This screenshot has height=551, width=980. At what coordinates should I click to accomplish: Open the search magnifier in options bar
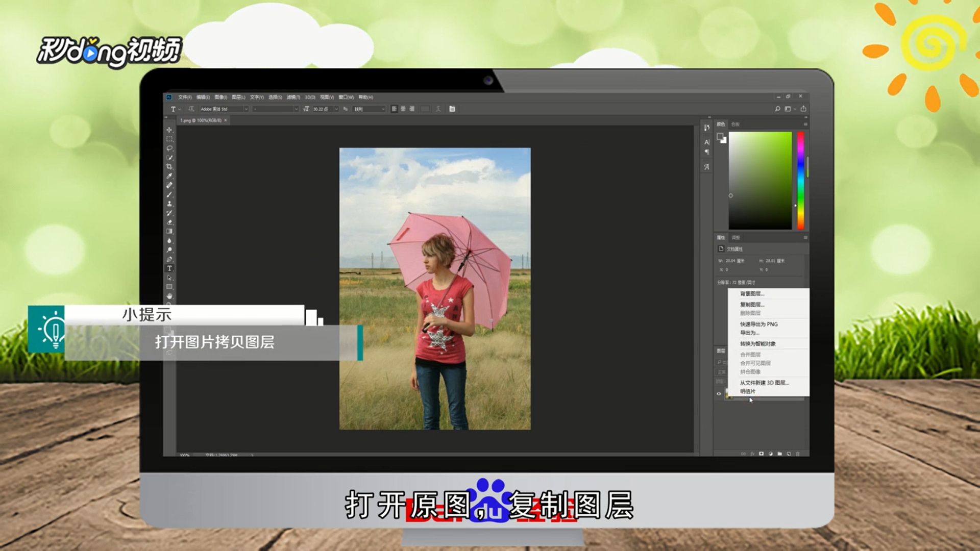coord(777,109)
